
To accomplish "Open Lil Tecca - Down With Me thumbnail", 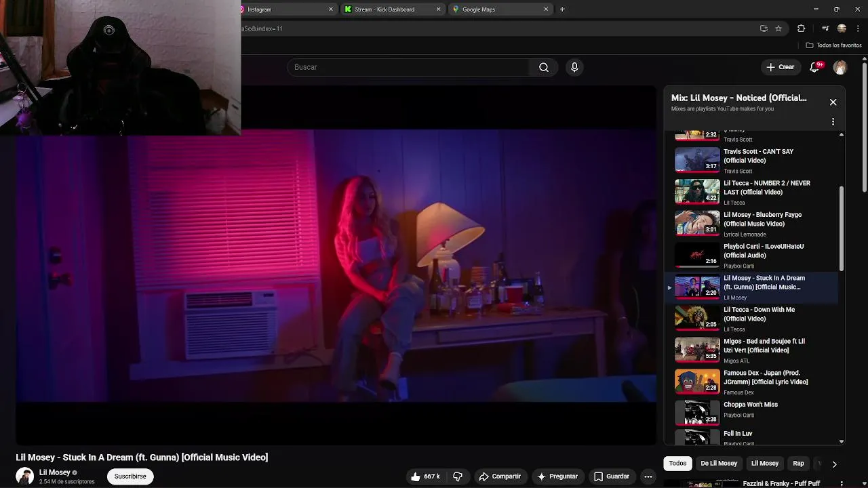I will click(697, 318).
